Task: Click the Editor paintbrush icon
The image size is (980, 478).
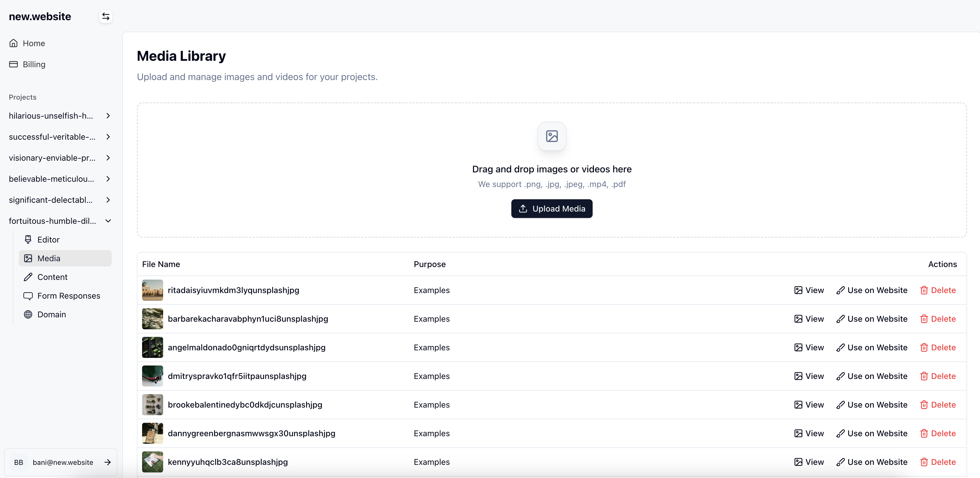Action: pos(28,240)
